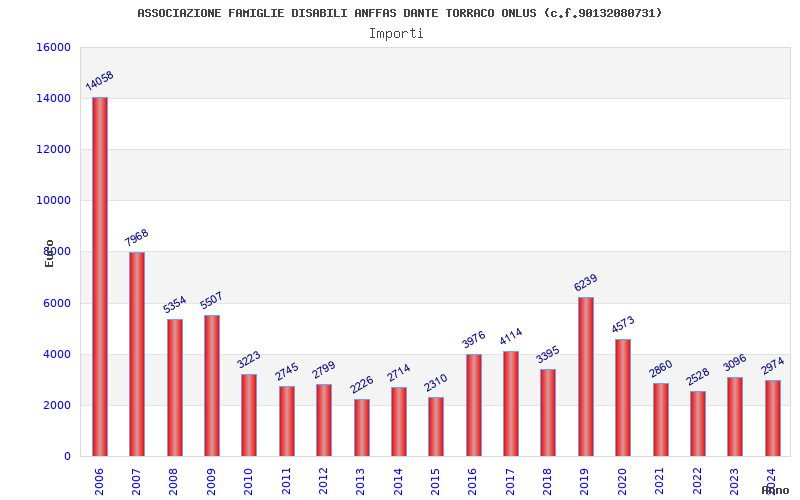Click the x-axis year 2018
The width and height of the screenshot is (800, 500).
click(x=547, y=482)
